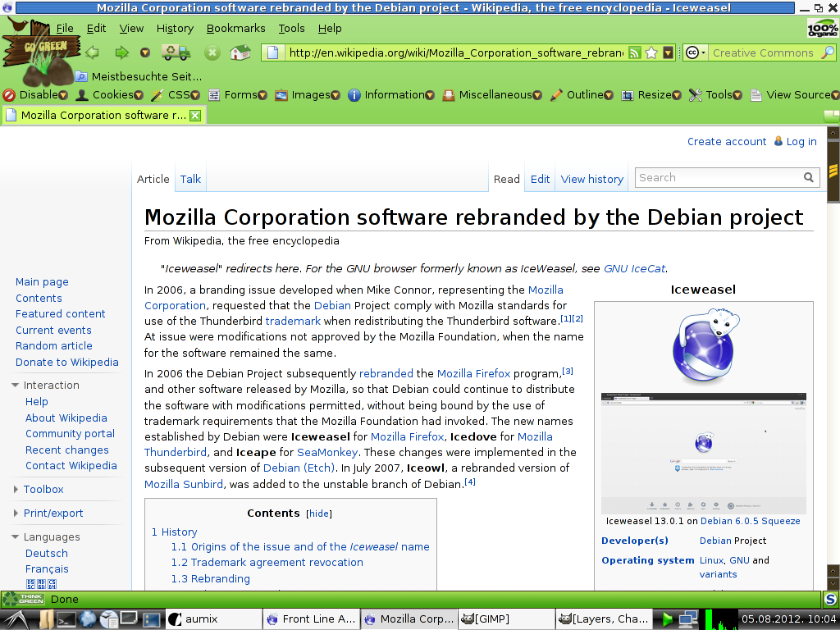Image resolution: width=840 pixels, height=630 pixels.
Task: Select the Article tab
Action: click(x=153, y=179)
